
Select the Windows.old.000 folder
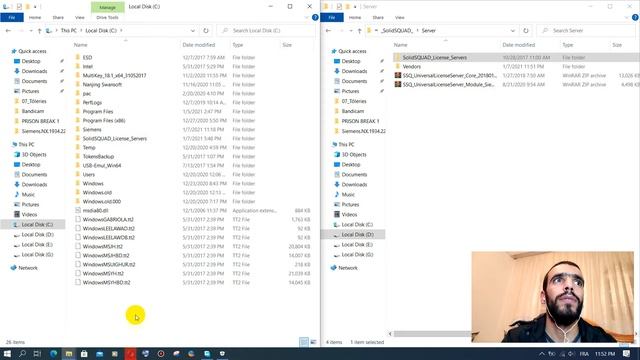pyautogui.click(x=102, y=201)
